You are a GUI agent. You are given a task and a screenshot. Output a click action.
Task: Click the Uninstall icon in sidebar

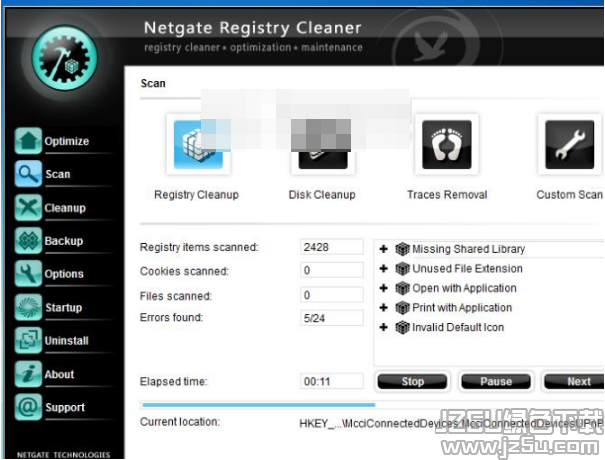click(28, 340)
